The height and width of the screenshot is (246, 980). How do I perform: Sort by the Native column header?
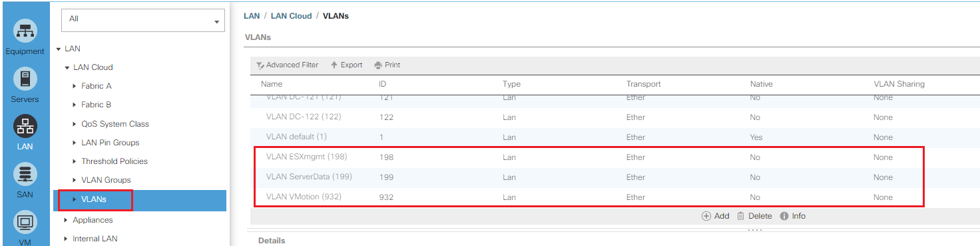tap(761, 84)
